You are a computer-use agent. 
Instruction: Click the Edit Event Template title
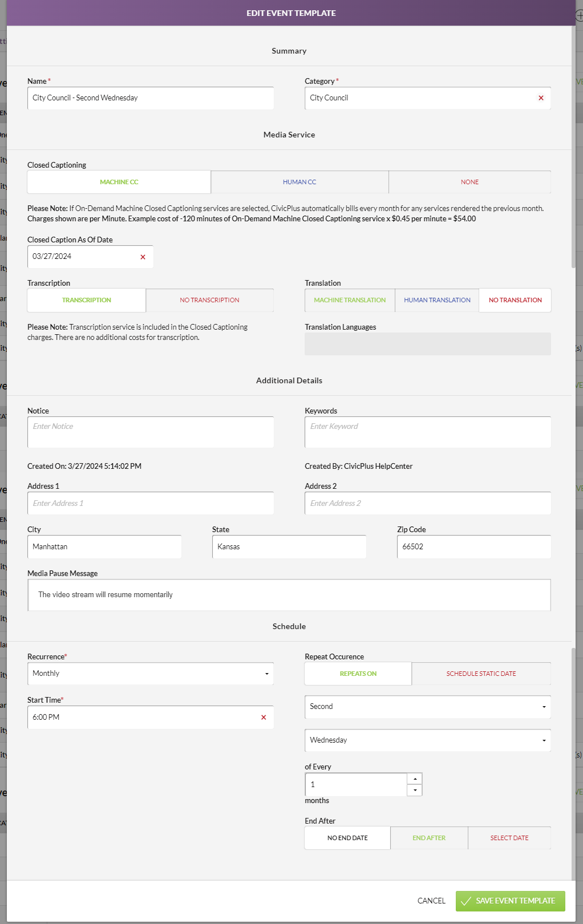(x=291, y=13)
